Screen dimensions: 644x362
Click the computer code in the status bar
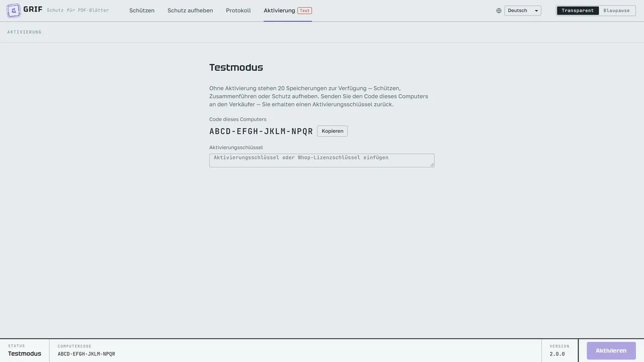pyautogui.click(x=87, y=354)
